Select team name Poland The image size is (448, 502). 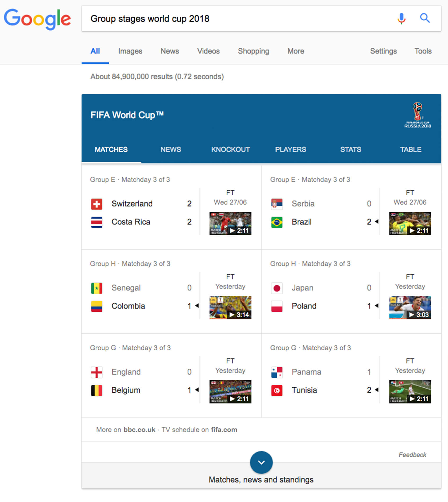click(x=304, y=306)
